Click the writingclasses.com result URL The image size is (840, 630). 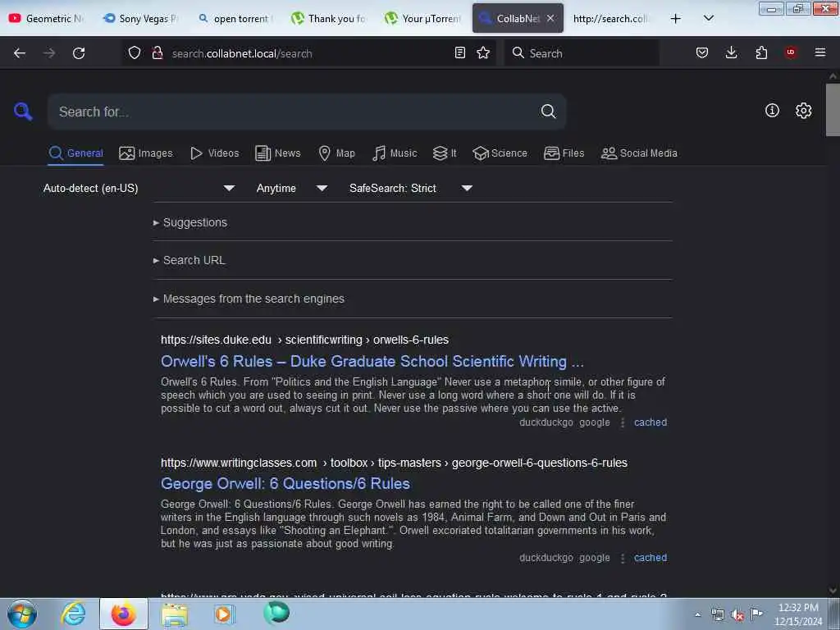pyautogui.click(x=394, y=463)
